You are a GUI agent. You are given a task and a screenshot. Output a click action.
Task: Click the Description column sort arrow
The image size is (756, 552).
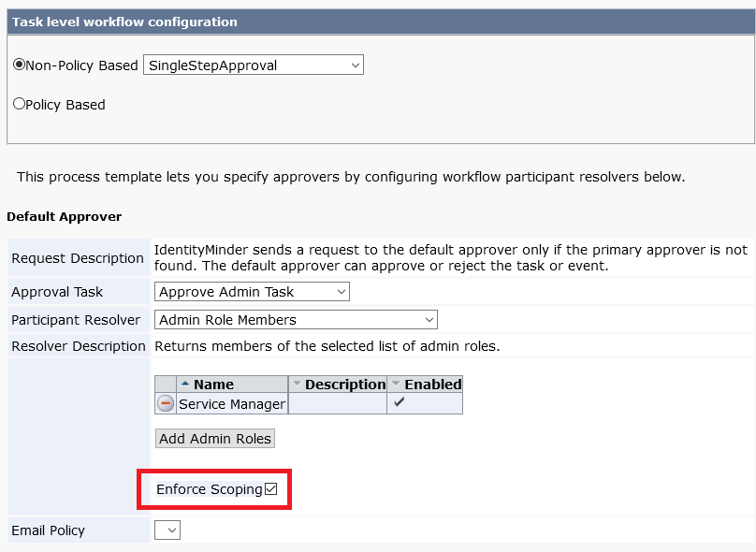click(298, 385)
